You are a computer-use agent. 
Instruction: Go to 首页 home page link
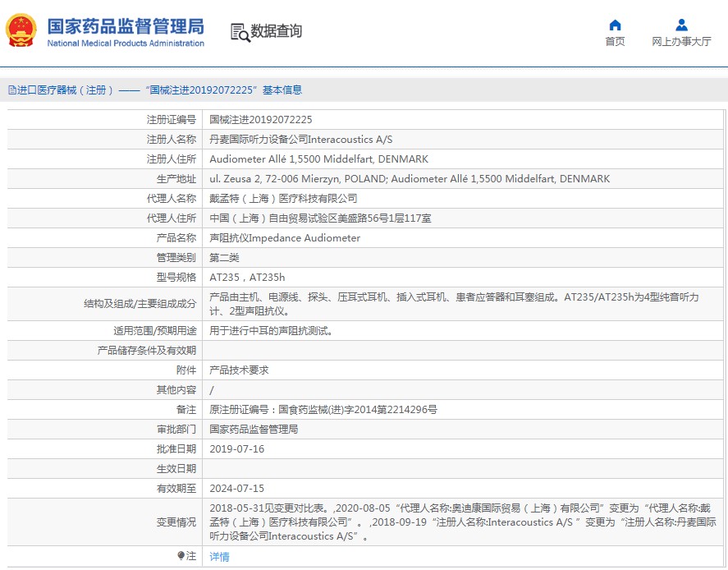(x=615, y=42)
